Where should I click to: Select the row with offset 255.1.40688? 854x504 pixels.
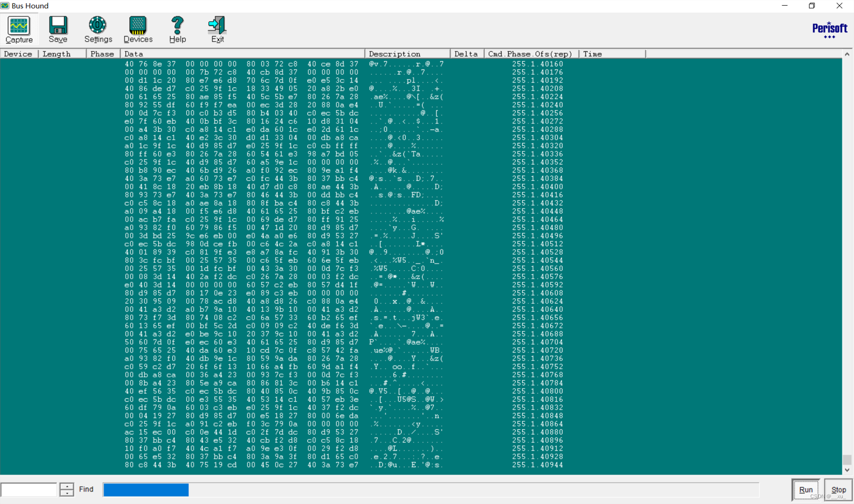click(x=421, y=334)
